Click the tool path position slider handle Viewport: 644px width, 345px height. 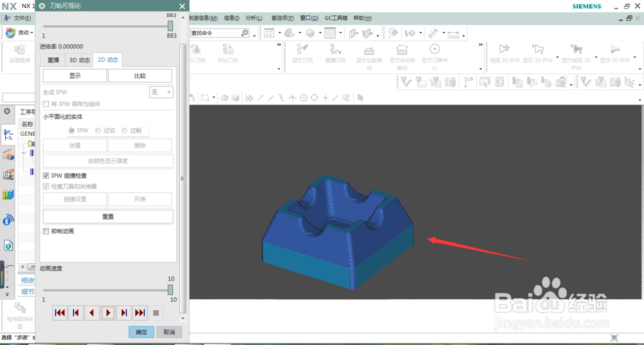[171, 26]
